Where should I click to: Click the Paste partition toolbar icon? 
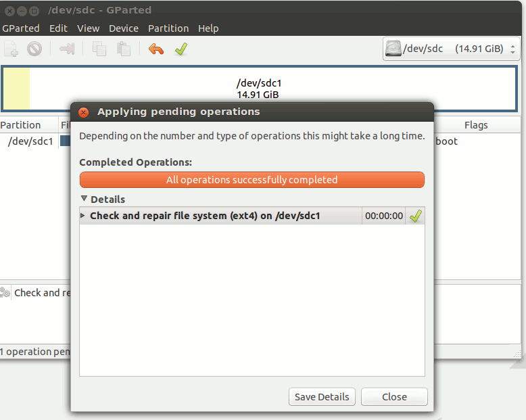coord(124,49)
